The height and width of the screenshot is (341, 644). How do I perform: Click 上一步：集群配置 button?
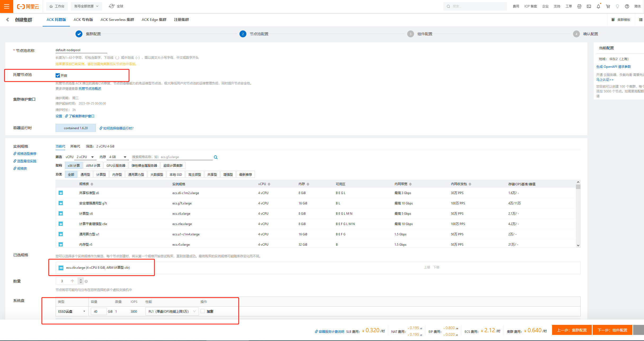pos(572,330)
